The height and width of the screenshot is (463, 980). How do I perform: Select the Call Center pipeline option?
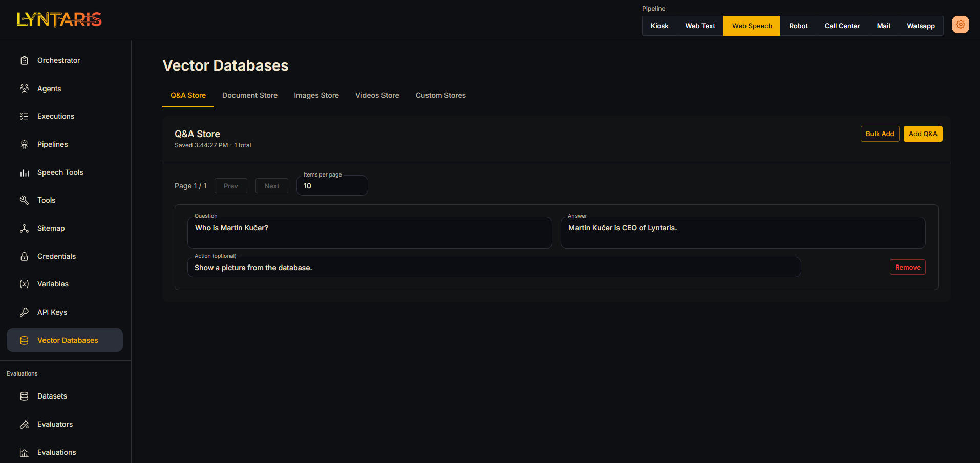(842, 26)
